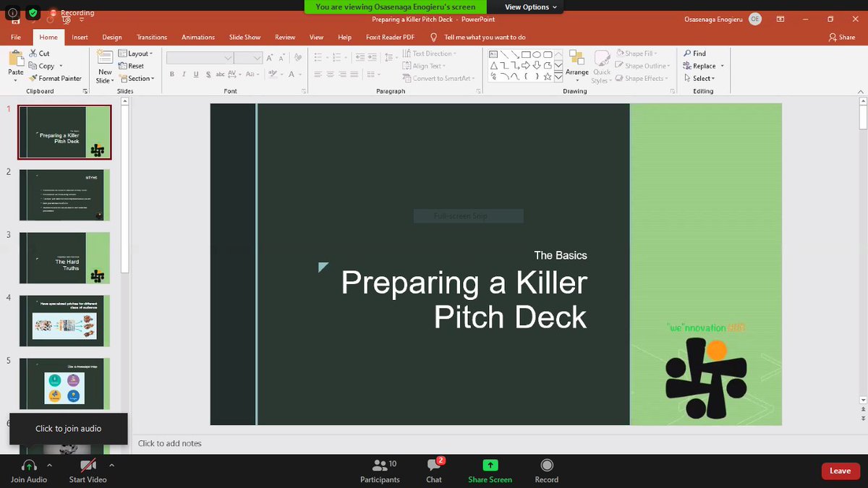Click the Find magnifier icon
Screen dimensions: 868x488
(x=687, y=53)
